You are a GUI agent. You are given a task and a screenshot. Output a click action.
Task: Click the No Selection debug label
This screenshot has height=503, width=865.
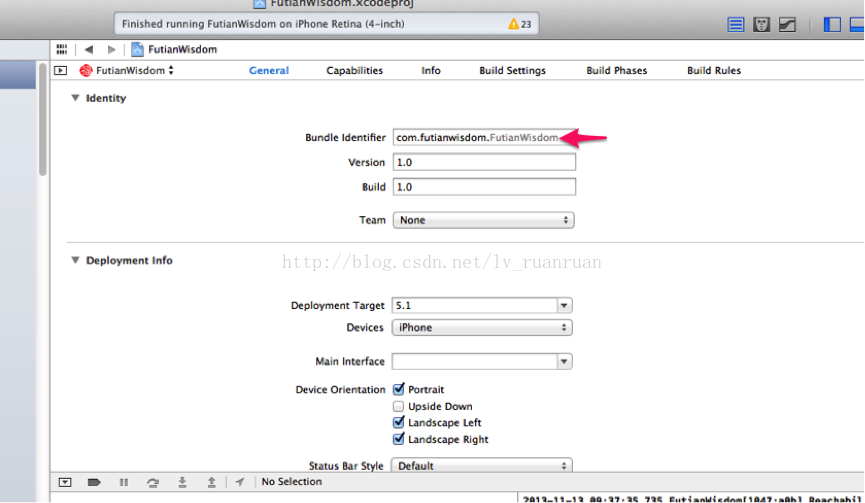pos(291,481)
